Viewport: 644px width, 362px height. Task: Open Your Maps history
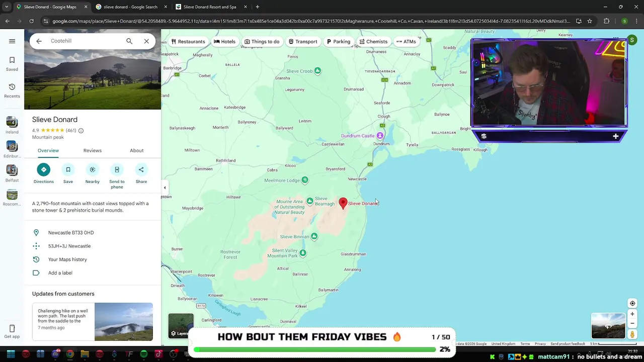[x=93, y=259]
